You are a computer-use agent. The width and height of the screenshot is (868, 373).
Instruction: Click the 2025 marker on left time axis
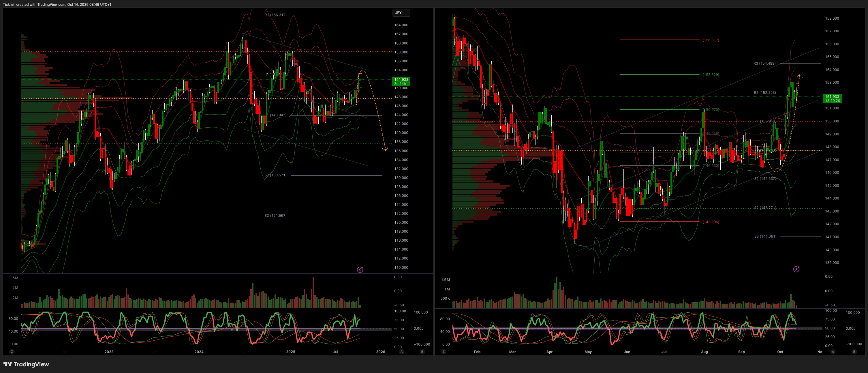point(290,352)
